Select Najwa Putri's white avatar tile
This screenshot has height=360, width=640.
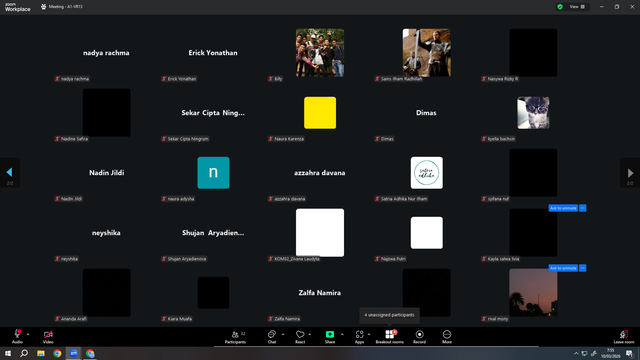click(x=427, y=233)
